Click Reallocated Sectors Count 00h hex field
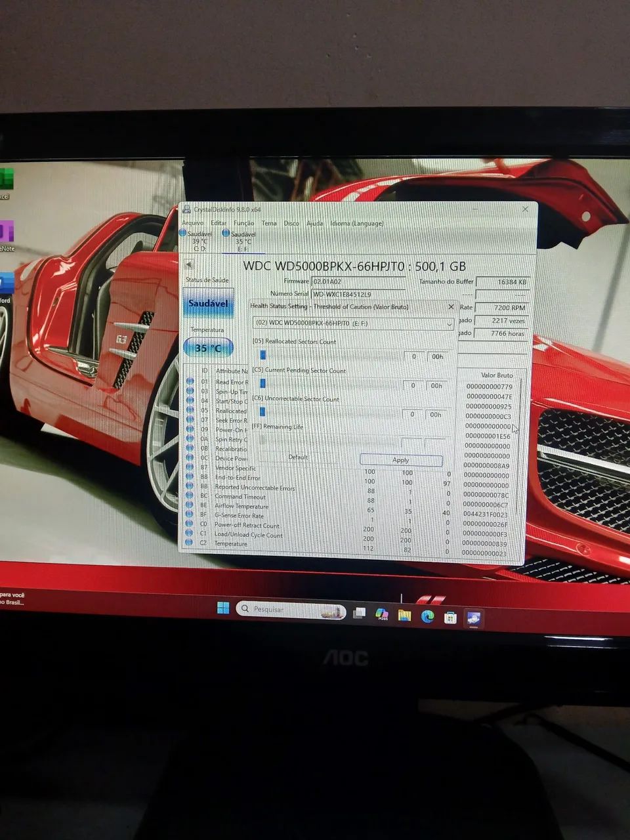 click(x=438, y=356)
